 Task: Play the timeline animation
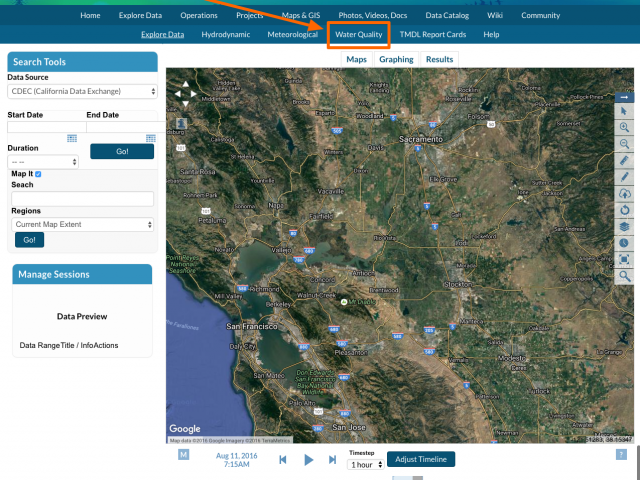click(x=309, y=460)
